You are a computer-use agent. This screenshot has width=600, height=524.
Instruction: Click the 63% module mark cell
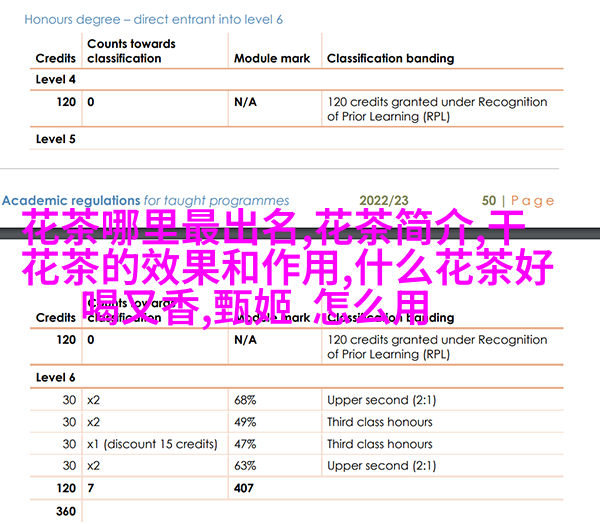(x=245, y=466)
